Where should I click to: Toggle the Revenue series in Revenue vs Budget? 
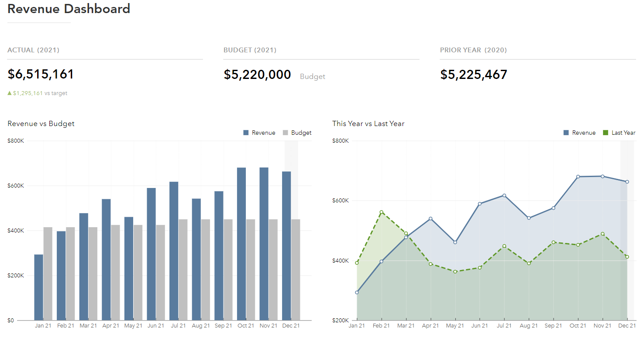[x=259, y=133]
